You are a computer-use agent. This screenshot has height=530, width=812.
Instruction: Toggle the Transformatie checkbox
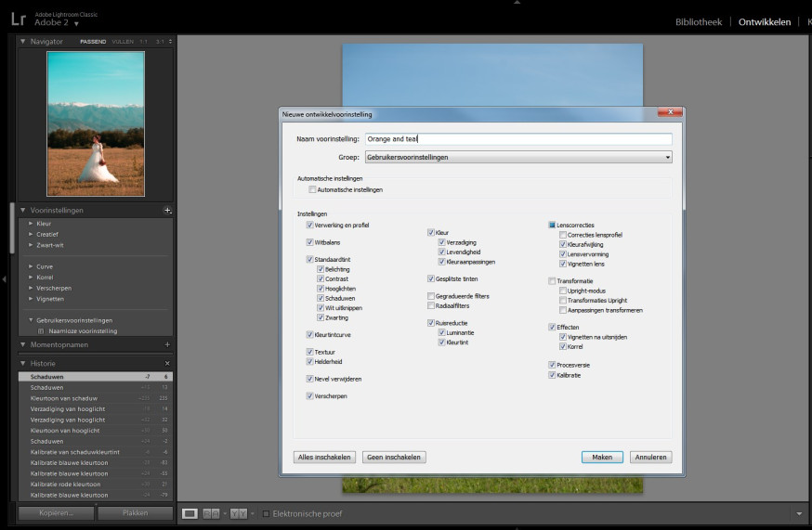coord(552,281)
